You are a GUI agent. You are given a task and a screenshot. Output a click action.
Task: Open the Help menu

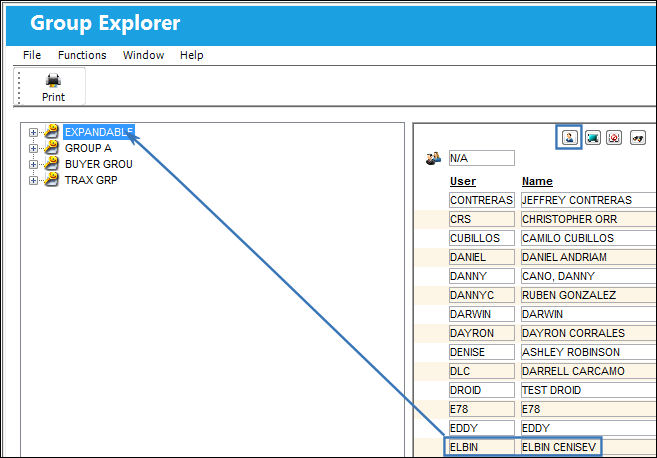pyautogui.click(x=191, y=55)
